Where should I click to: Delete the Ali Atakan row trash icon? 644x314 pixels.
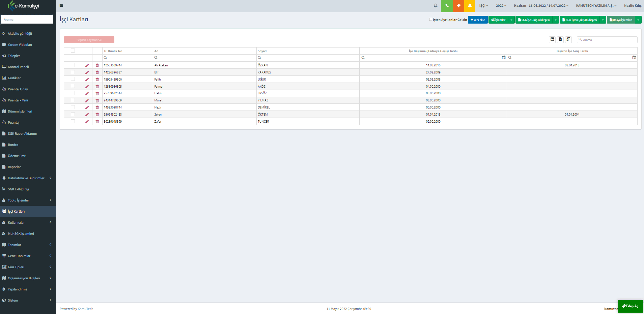(x=97, y=65)
